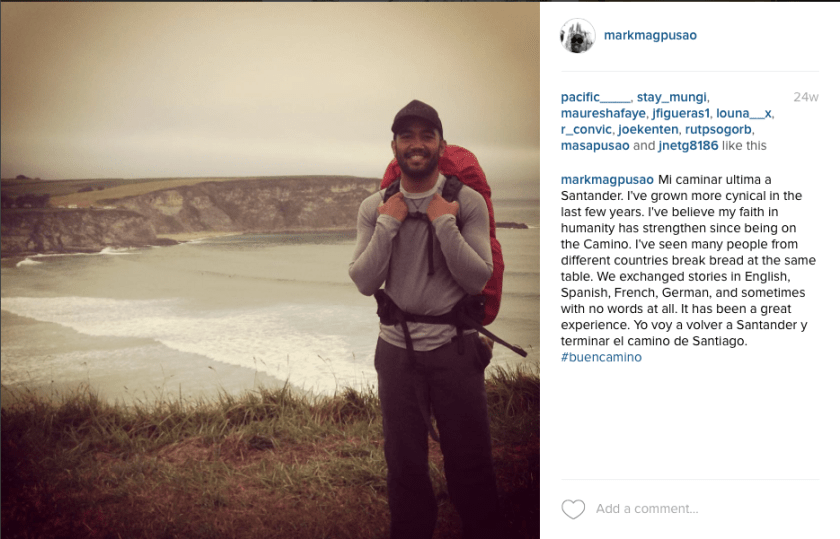Screen dimensions: 840x539
Task: Open liker profile rutpsogorb
Action: [718, 129]
